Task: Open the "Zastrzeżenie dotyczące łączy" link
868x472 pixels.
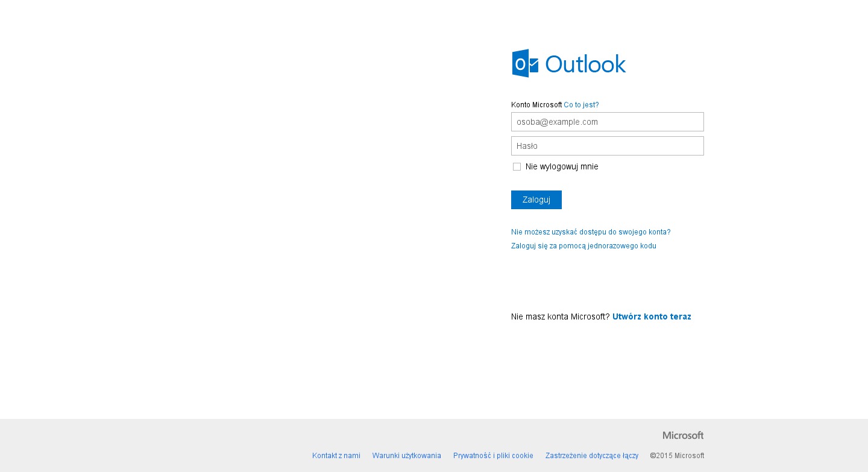Action: 592,456
